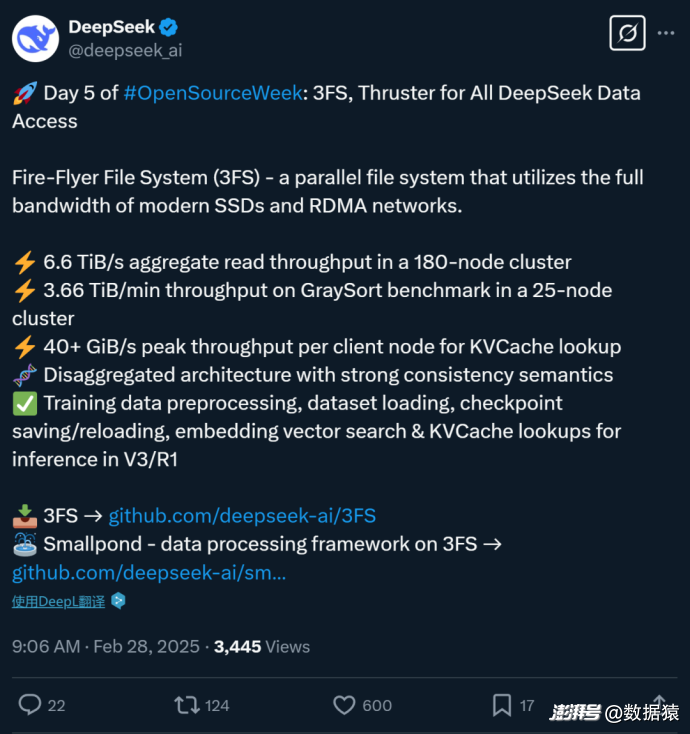The height and width of the screenshot is (734, 690).
Task: Toggle the heart like icon
Action: [344, 705]
